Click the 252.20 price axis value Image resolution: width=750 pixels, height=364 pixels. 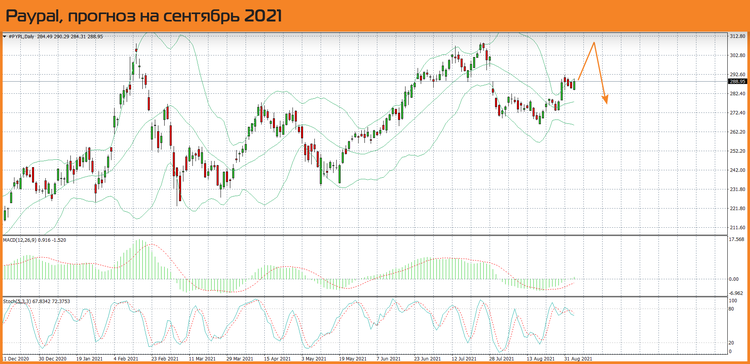(x=737, y=151)
